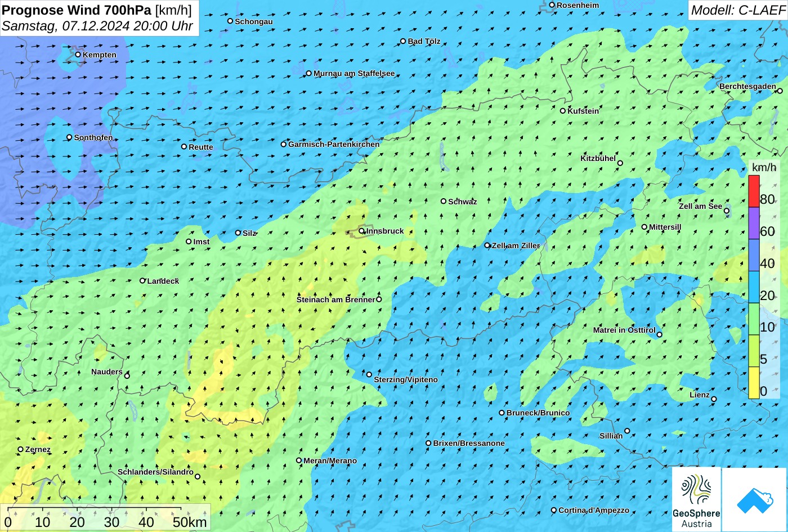Click the 'km/h' legend heading
Viewport: 788px width, 532px height.
[764, 167]
